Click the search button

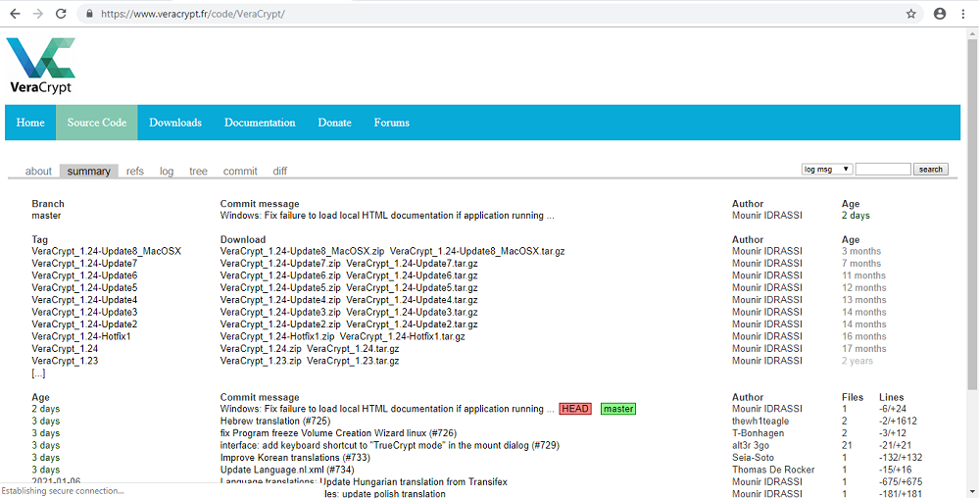[931, 170]
